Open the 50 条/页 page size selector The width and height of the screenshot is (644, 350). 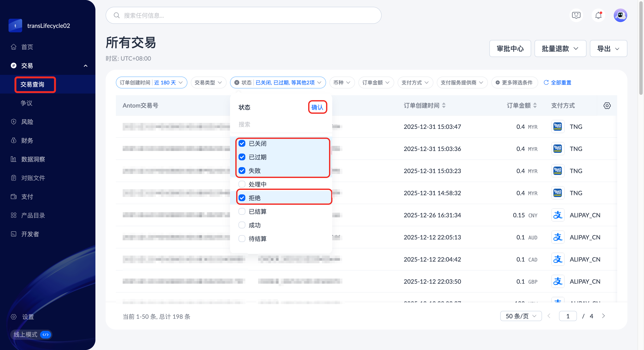(x=521, y=316)
